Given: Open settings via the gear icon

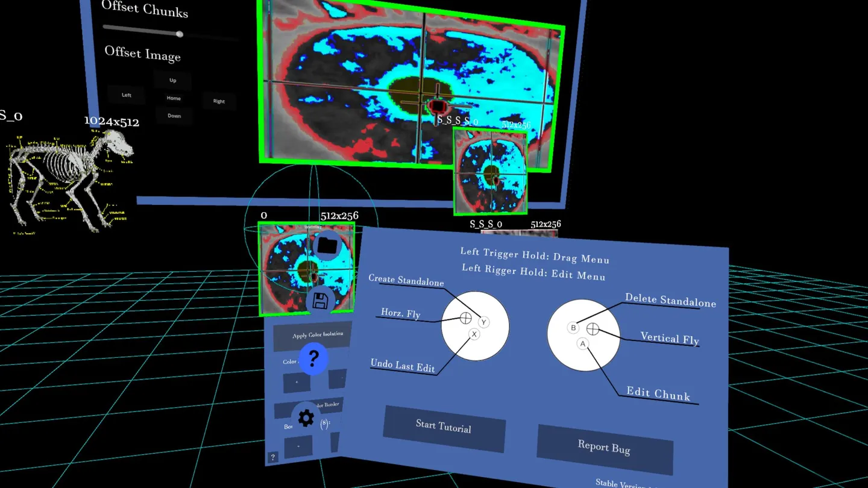Looking at the screenshot, I should tap(306, 418).
